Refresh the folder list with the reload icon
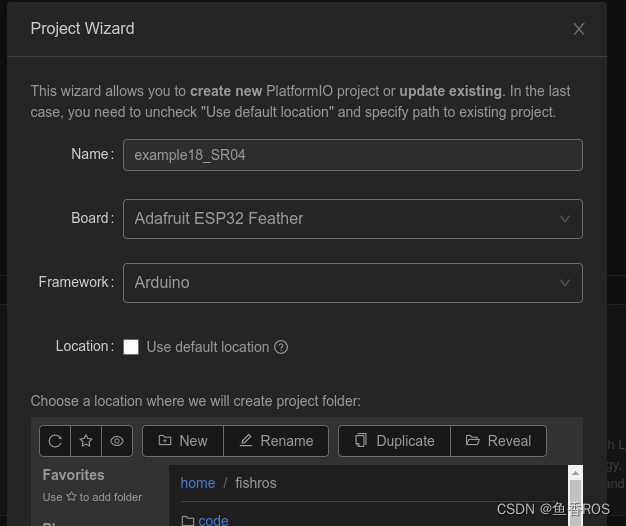This screenshot has height=526, width=626. (55, 441)
